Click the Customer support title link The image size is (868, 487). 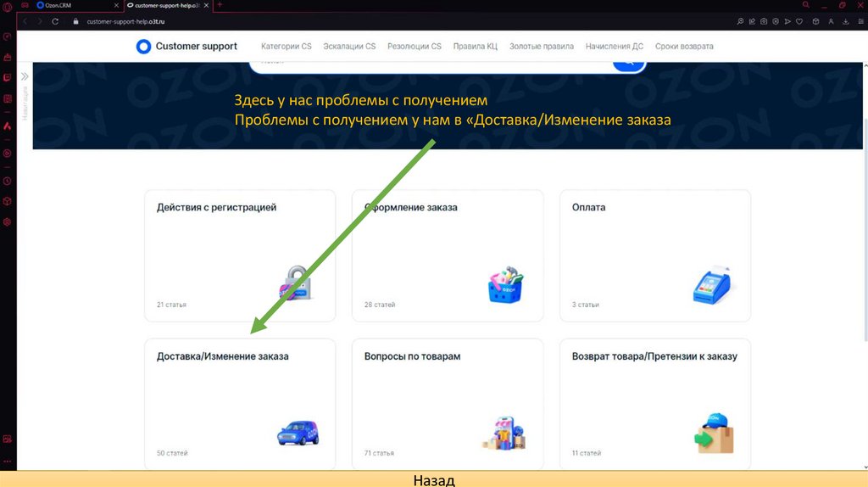196,47
